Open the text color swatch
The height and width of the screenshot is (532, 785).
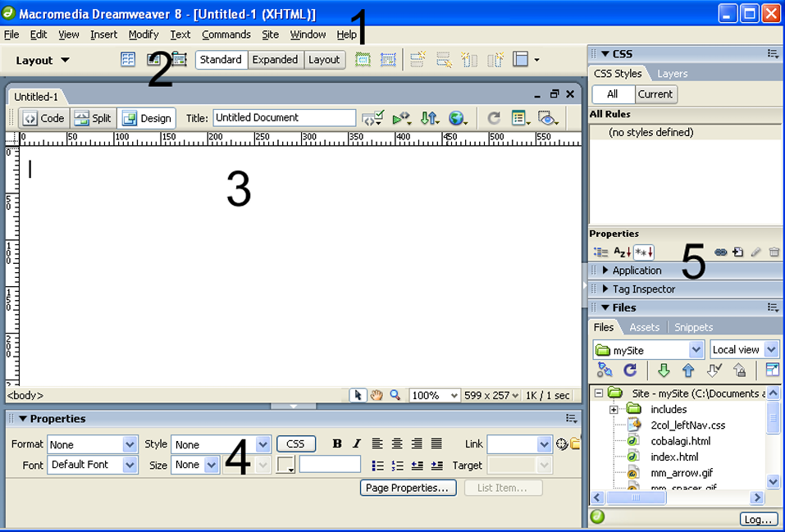(x=285, y=465)
